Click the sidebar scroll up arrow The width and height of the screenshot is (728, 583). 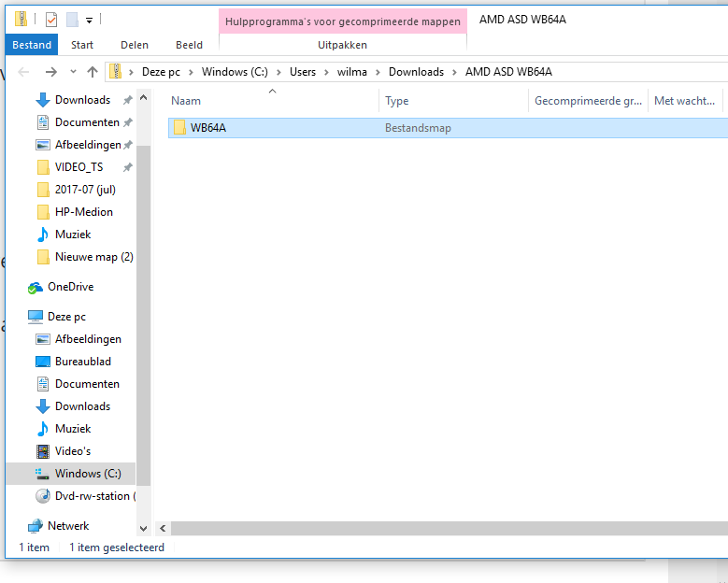[144, 98]
